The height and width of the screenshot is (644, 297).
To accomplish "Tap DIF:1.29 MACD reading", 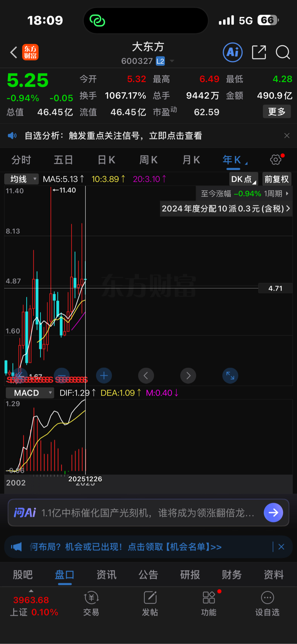I will (x=77, y=393).
